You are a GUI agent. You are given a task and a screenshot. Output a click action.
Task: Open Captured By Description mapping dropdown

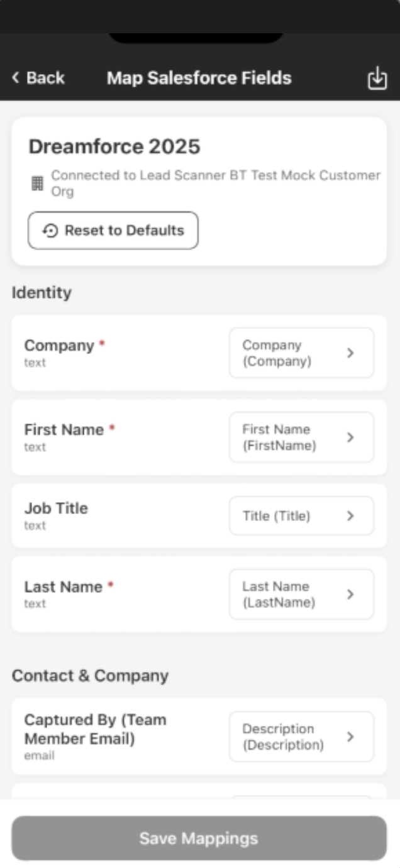[x=301, y=737]
